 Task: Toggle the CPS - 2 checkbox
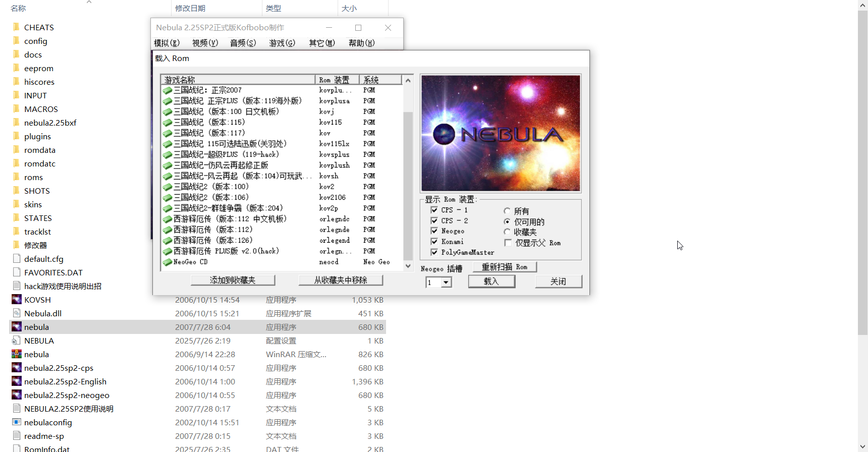tap(434, 220)
